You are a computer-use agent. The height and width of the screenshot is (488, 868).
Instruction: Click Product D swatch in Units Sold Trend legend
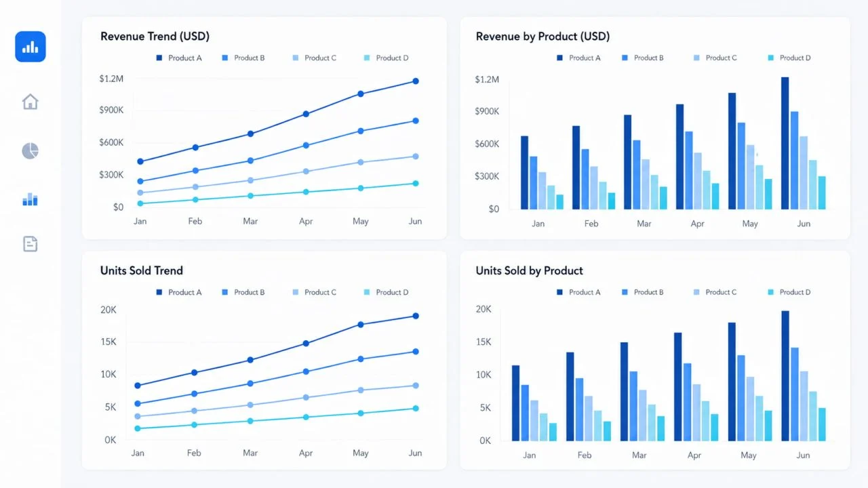click(x=367, y=292)
